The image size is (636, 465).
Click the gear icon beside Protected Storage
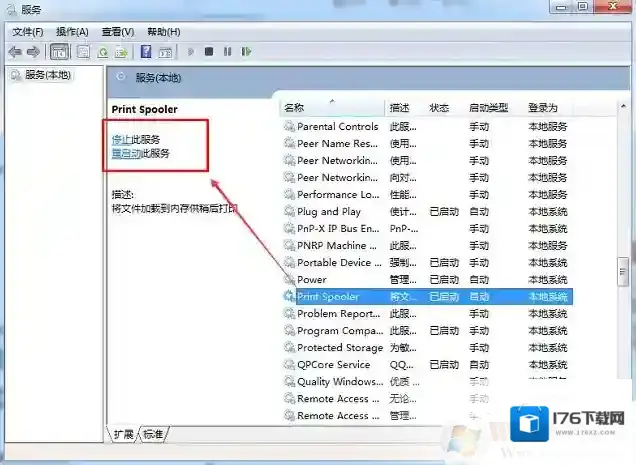289,347
